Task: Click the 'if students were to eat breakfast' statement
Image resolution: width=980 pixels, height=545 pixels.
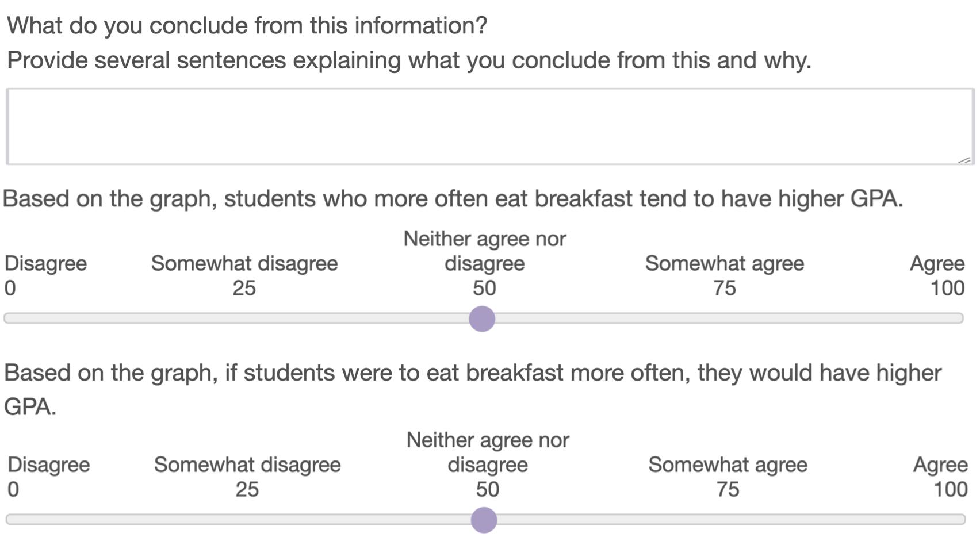Action: [x=472, y=389]
